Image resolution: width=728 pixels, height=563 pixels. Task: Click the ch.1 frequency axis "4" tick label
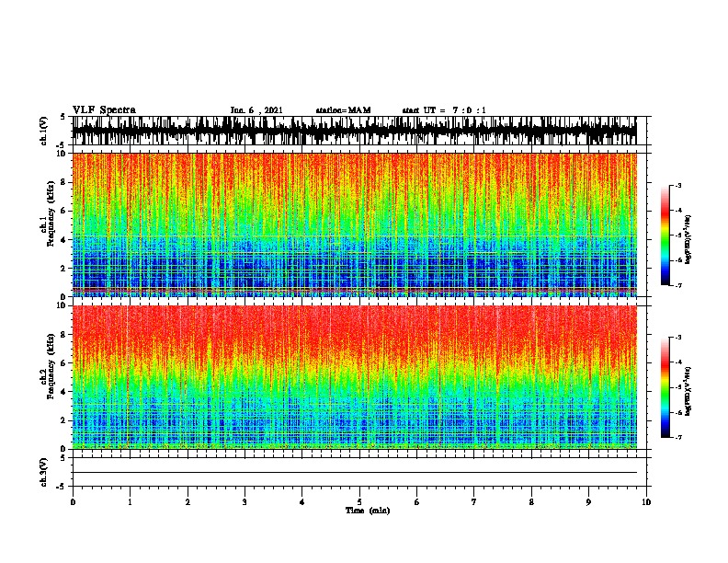coord(64,240)
